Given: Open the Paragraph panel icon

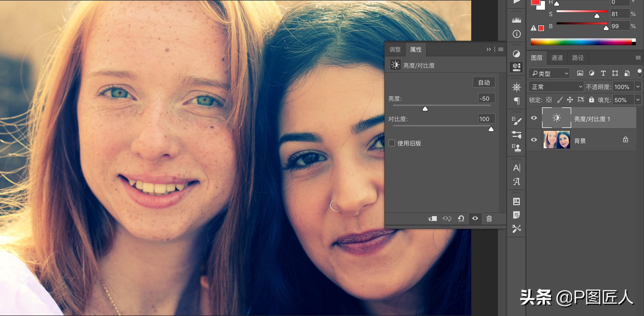Looking at the screenshot, I should 517,101.
